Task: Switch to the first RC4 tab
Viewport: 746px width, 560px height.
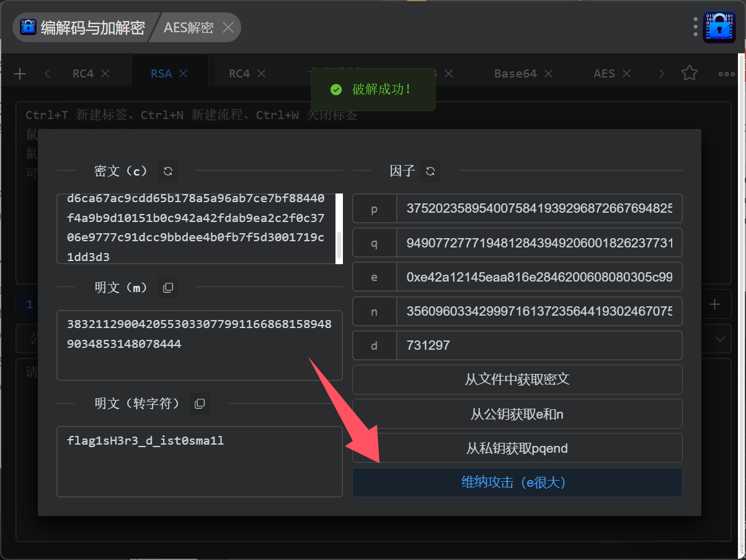Action: (82, 74)
